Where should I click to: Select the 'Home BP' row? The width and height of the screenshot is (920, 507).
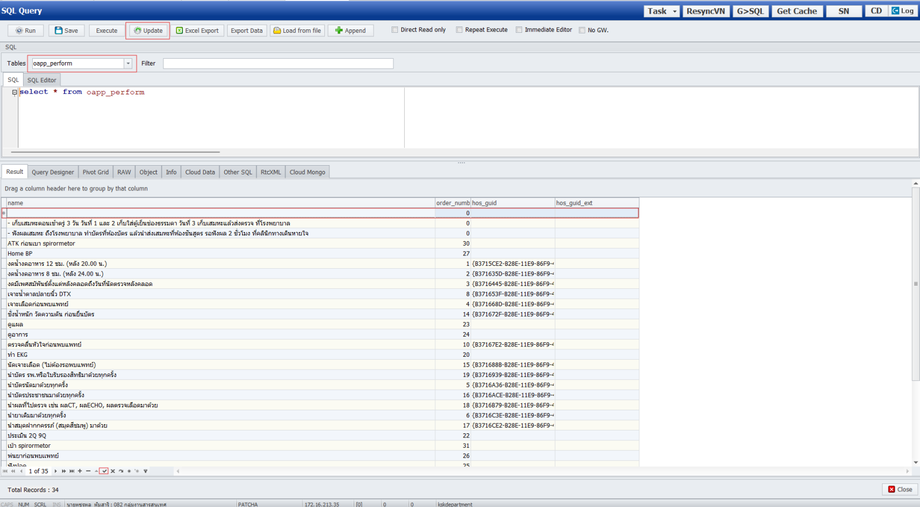(322, 254)
